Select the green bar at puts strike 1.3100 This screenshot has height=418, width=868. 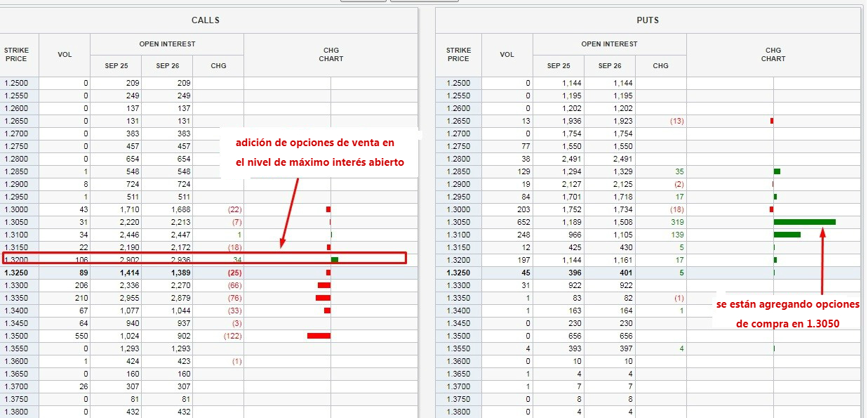click(786, 235)
